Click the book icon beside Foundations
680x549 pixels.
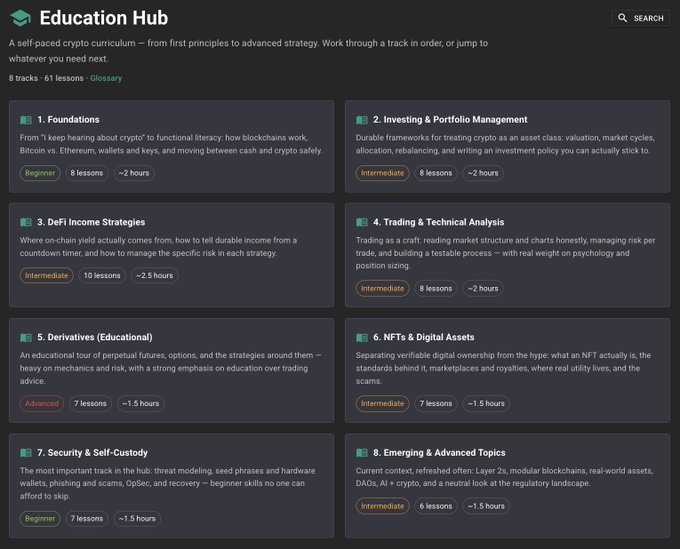pos(26,120)
